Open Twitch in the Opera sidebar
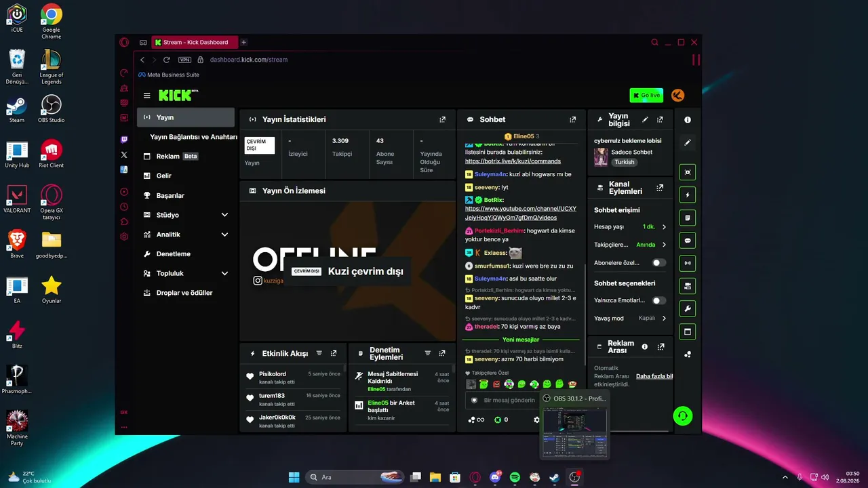This screenshot has height=488, width=868. (x=124, y=140)
